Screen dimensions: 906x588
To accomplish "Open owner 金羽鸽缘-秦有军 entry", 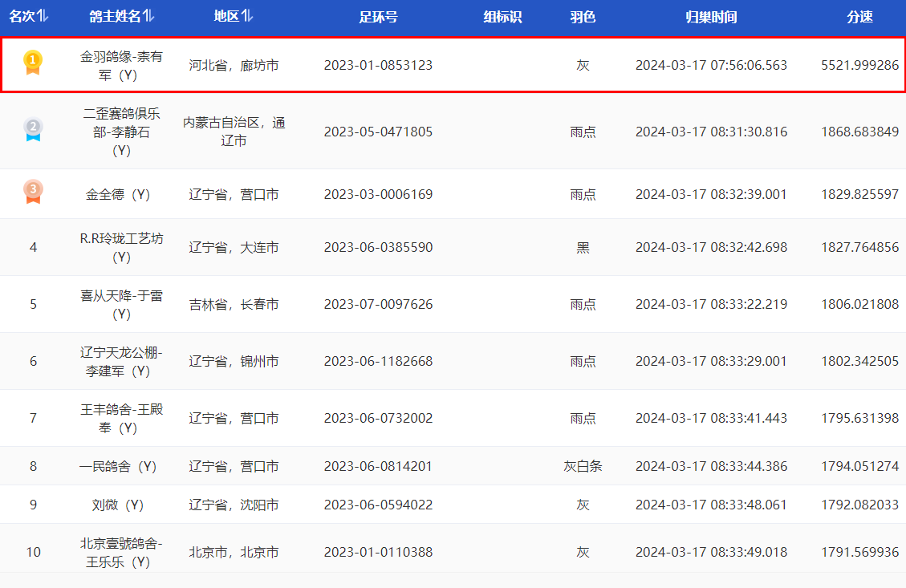I will coord(121,66).
